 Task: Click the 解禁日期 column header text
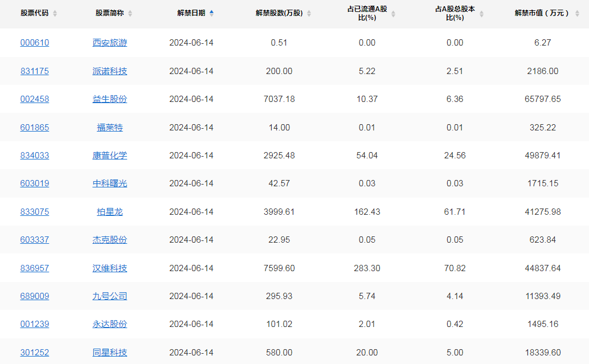191,13
